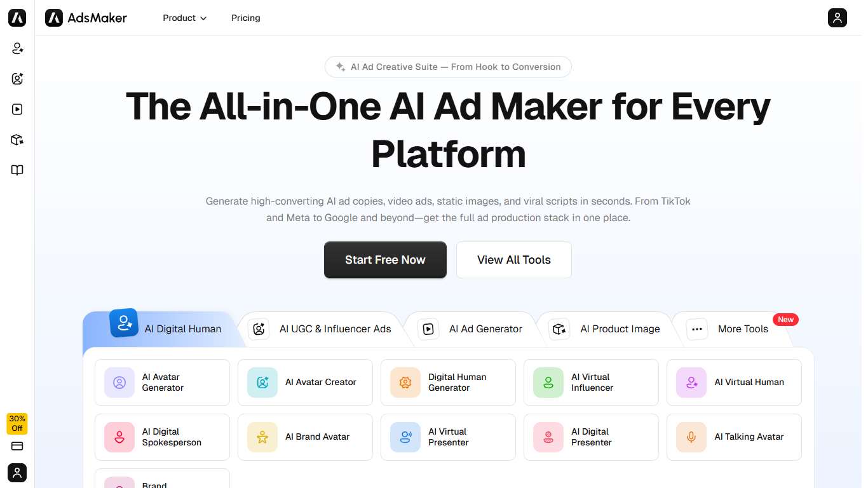Select the AI Virtual Influencer tool card
The image size is (868, 488).
coord(591,382)
